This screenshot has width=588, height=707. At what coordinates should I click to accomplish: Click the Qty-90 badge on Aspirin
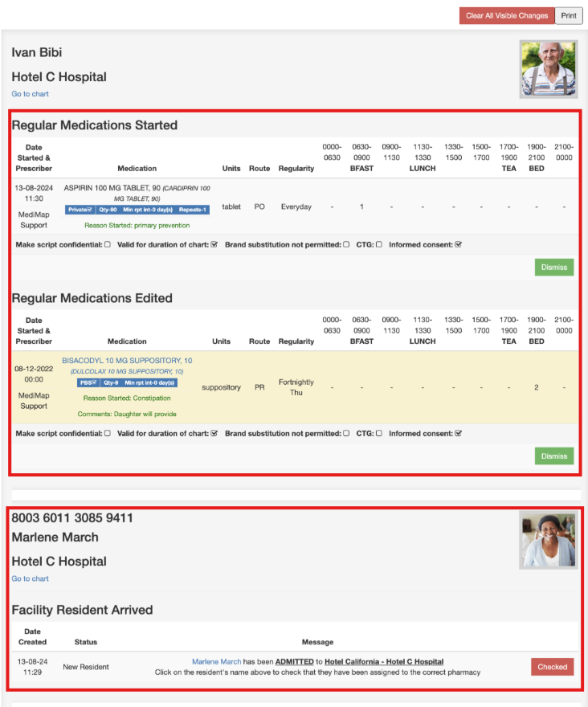(108, 210)
